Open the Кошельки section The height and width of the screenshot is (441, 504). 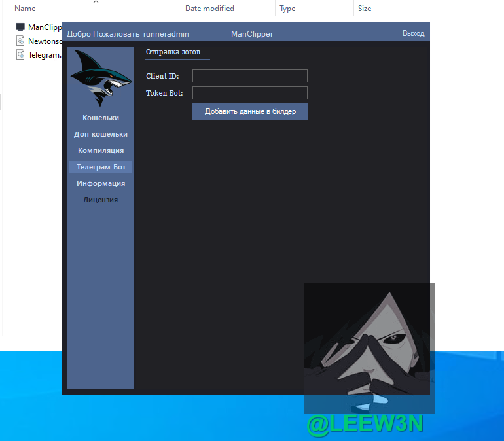click(101, 118)
